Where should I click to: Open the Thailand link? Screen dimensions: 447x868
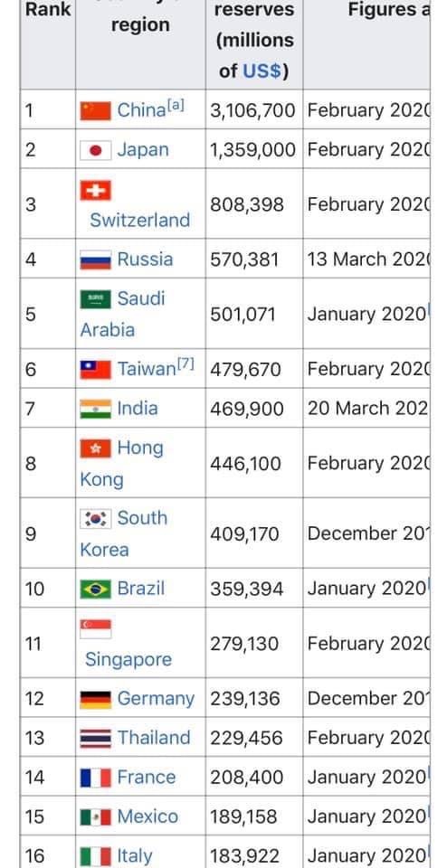(x=154, y=738)
